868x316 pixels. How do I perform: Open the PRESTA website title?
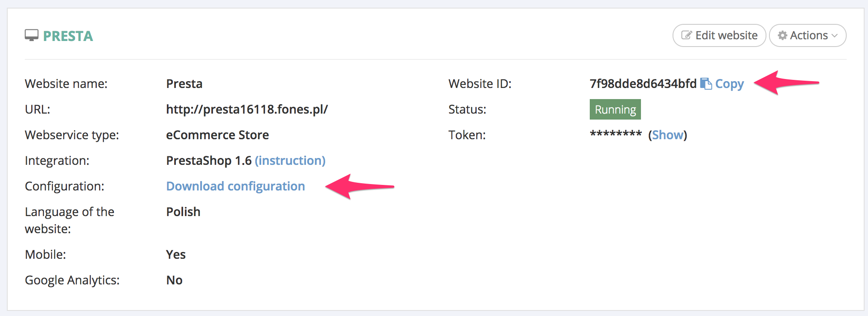[68, 36]
